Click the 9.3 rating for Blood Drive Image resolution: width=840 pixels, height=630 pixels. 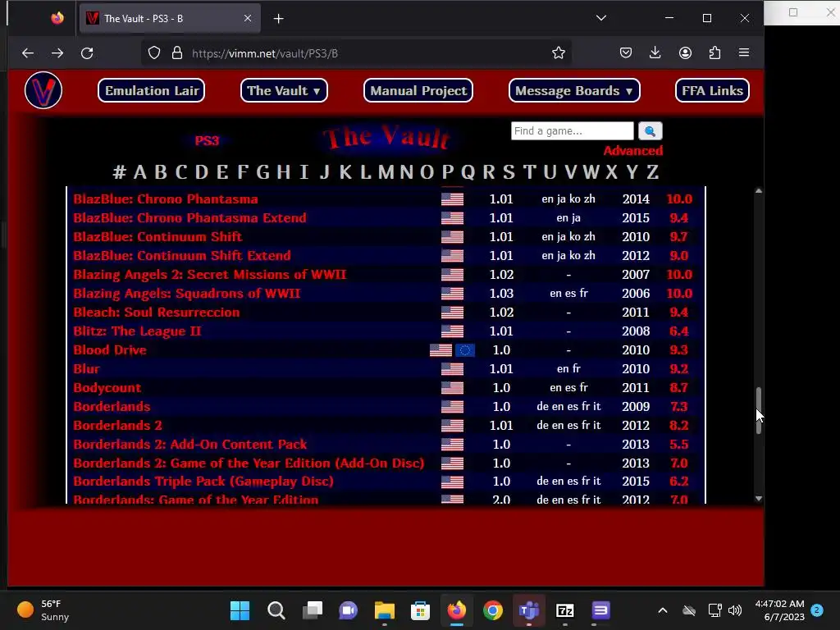click(x=678, y=349)
